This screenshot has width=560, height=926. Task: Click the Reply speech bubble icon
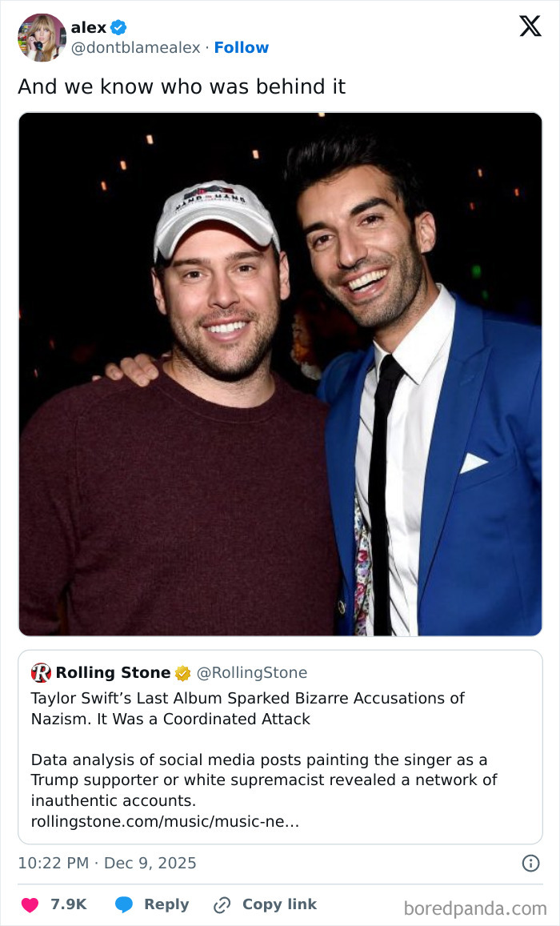pyautogui.click(x=124, y=904)
